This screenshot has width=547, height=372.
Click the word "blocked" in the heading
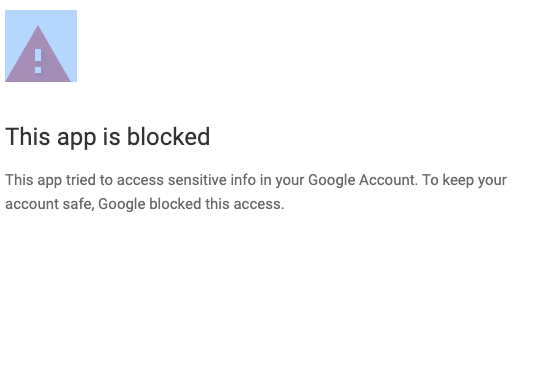(168, 136)
